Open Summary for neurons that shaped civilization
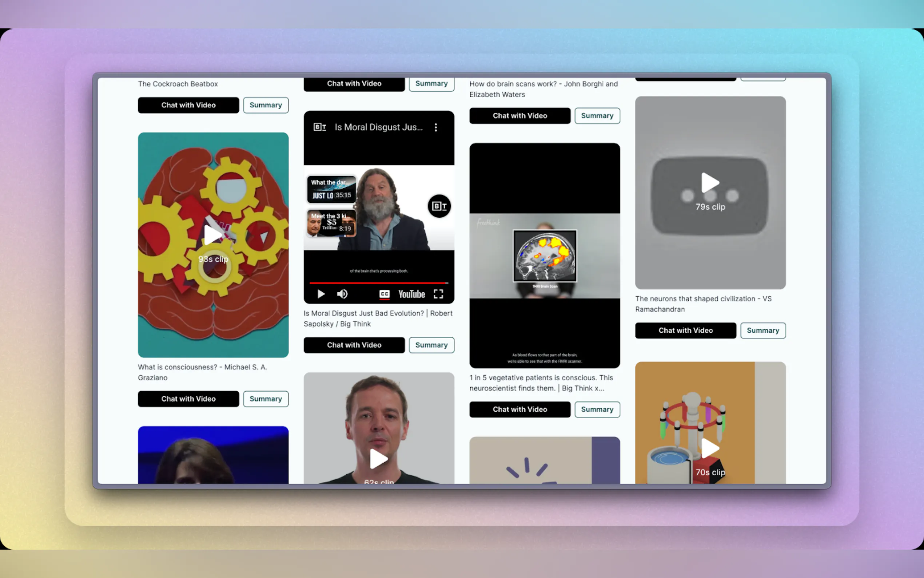Image resolution: width=924 pixels, height=578 pixels. tap(762, 330)
